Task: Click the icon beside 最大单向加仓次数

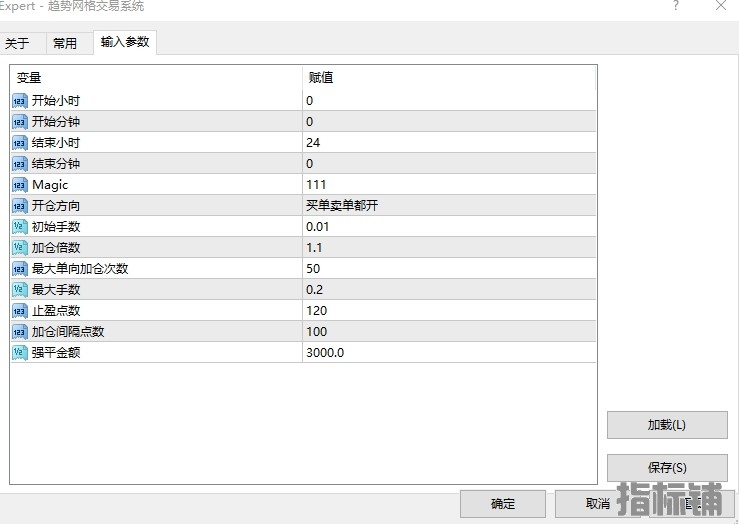Action: [19, 269]
